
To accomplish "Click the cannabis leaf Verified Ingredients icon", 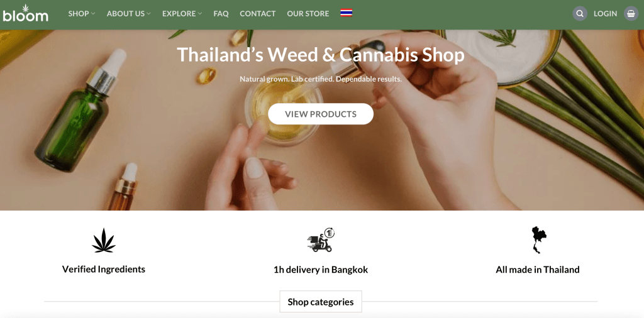I will 104,241.
